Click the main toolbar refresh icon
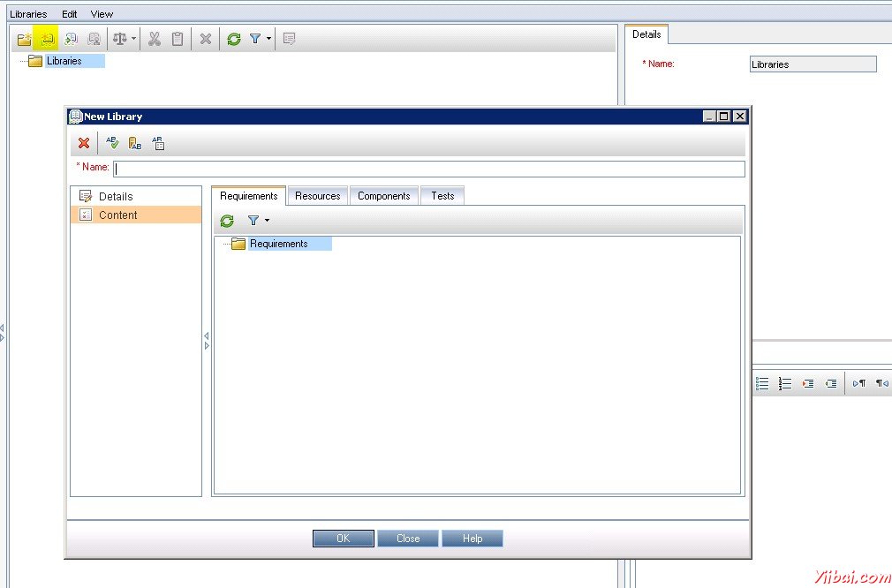The image size is (892, 588). click(x=233, y=39)
